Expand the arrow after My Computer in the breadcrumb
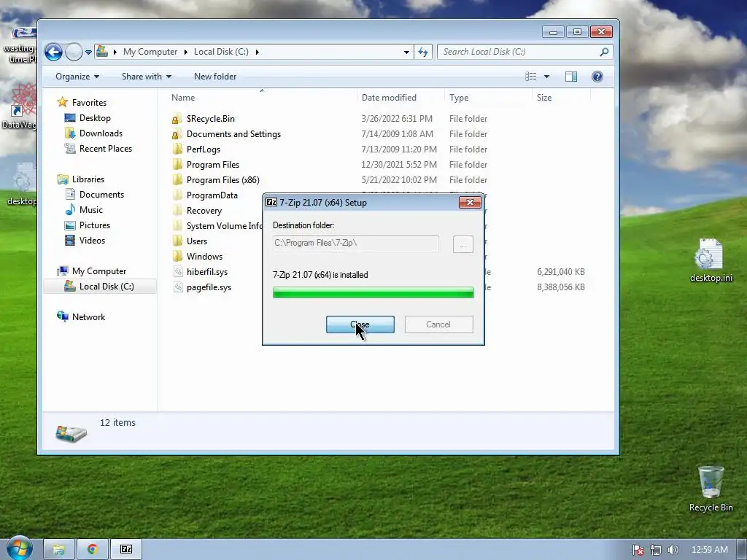747x560 pixels. tap(186, 52)
